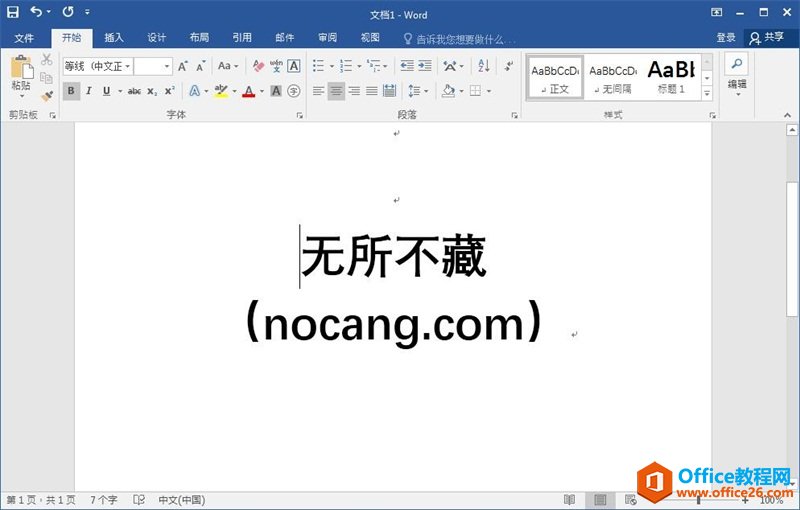Align text to the right
This screenshot has height=510, width=800.
point(354,91)
